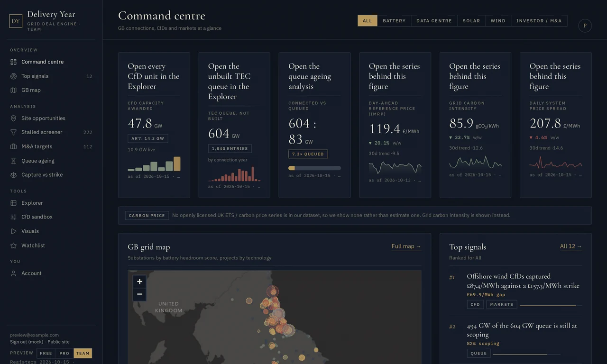
Task: Open the Public site link
Action: (x=58, y=342)
